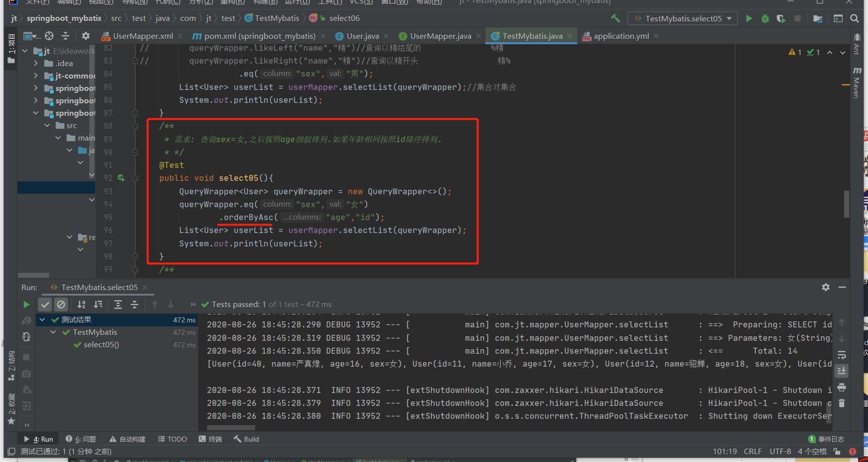Viewport: 868px width, 462px height.
Task: Open the Build tool window
Action: point(246,439)
